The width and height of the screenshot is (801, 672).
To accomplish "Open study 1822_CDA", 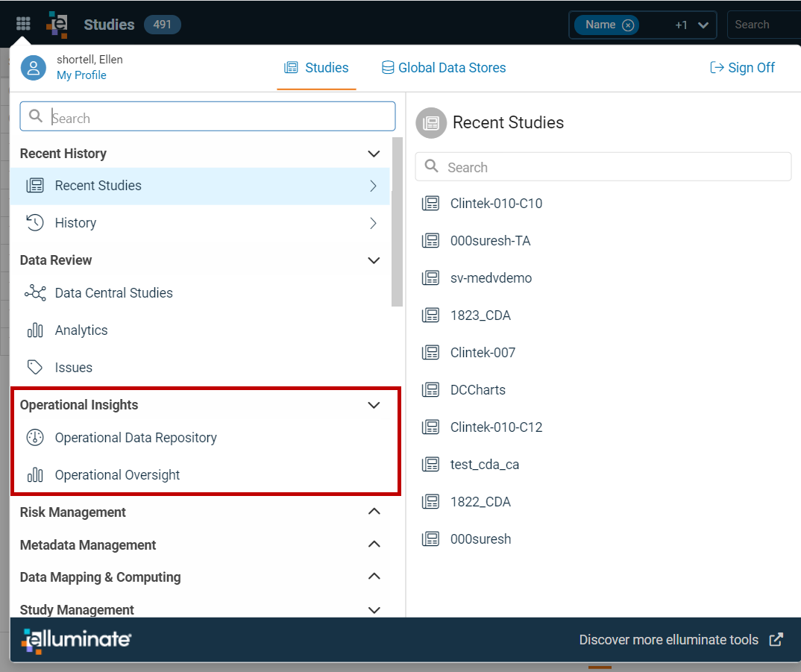I will pyautogui.click(x=480, y=502).
